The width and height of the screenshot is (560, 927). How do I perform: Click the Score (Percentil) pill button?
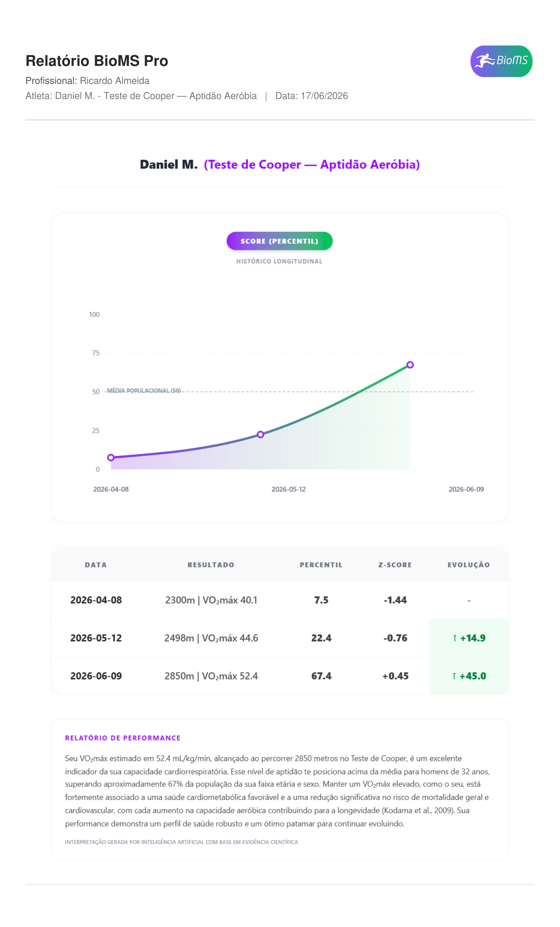click(x=279, y=241)
